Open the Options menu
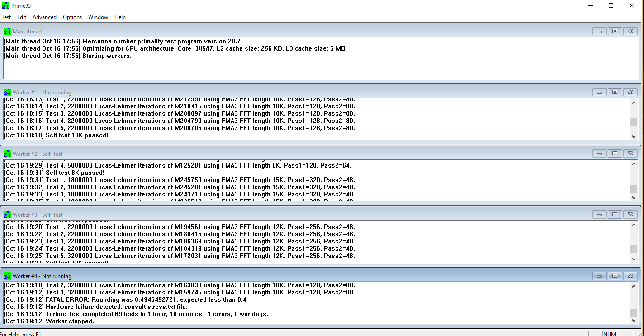644x336 pixels. coord(72,17)
